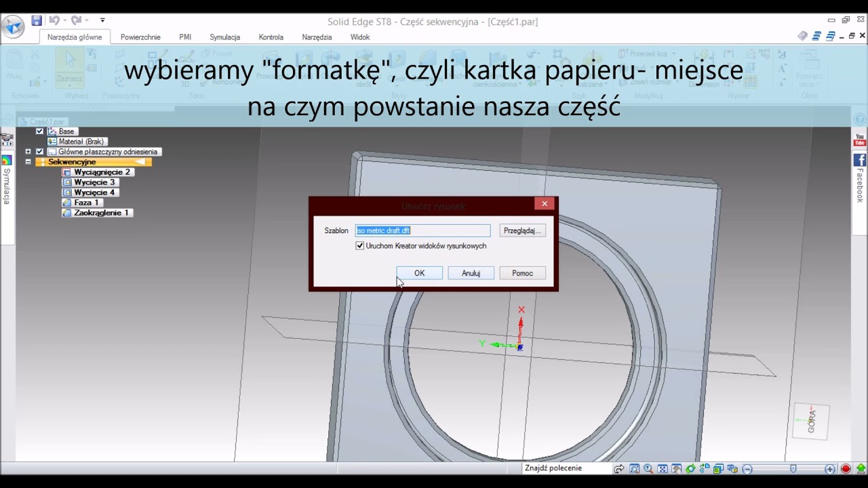The width and height of the screenshot is (868, 488).
Task: Open the Undo history dropdown arrow
Action: [64, 21]
